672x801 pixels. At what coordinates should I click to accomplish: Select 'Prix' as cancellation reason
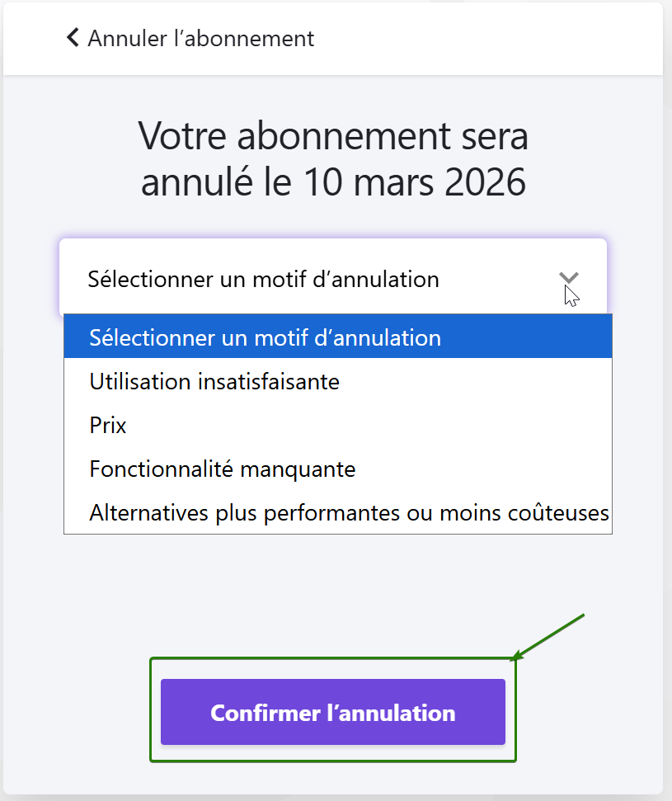108,426
